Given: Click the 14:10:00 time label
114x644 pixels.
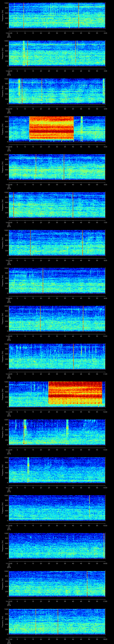Looking at the screenshot, I should click(x=9, y=374).
